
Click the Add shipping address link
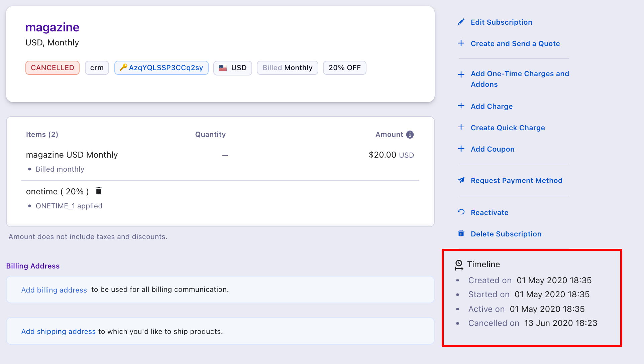(x=59, y=332)
